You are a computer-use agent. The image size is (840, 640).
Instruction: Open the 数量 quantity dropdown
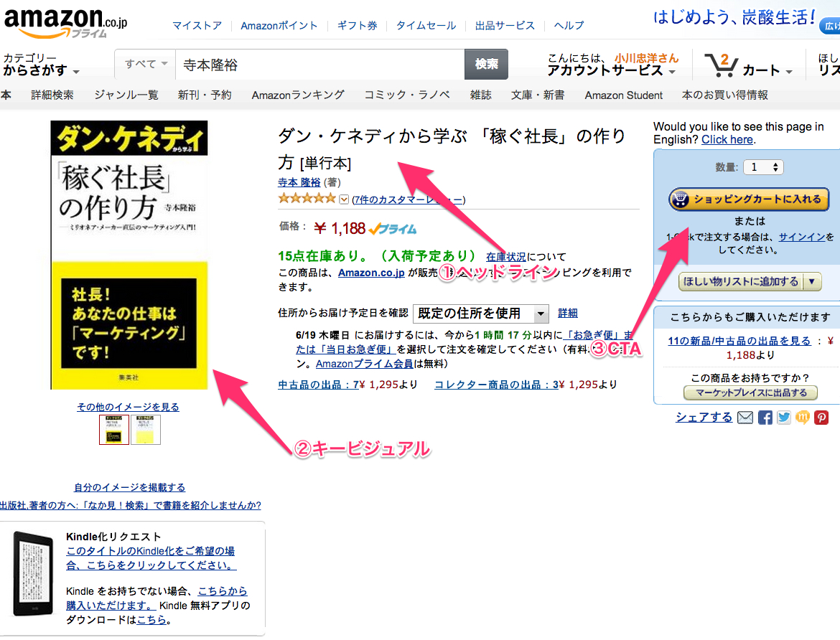(x=763, y=167)
